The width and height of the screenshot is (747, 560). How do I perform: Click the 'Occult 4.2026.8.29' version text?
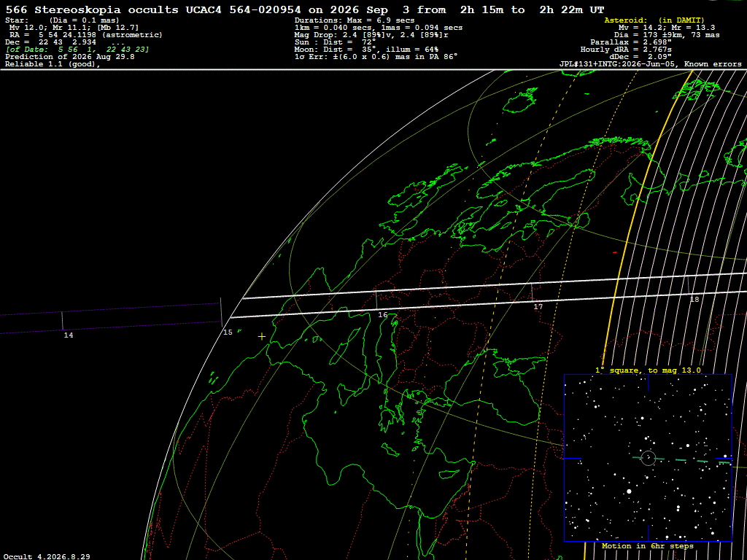coord(47,556)
